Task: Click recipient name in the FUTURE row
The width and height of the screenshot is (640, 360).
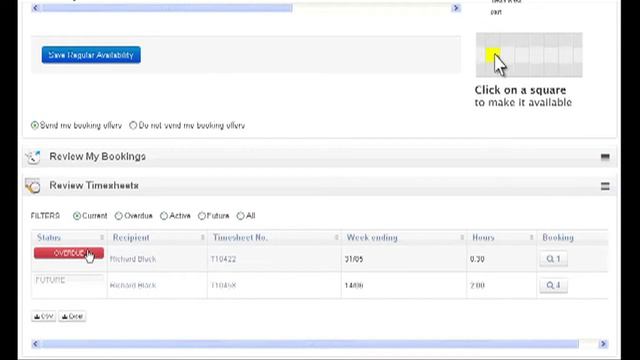Action: pyautogui.click(x=133, y=285)
